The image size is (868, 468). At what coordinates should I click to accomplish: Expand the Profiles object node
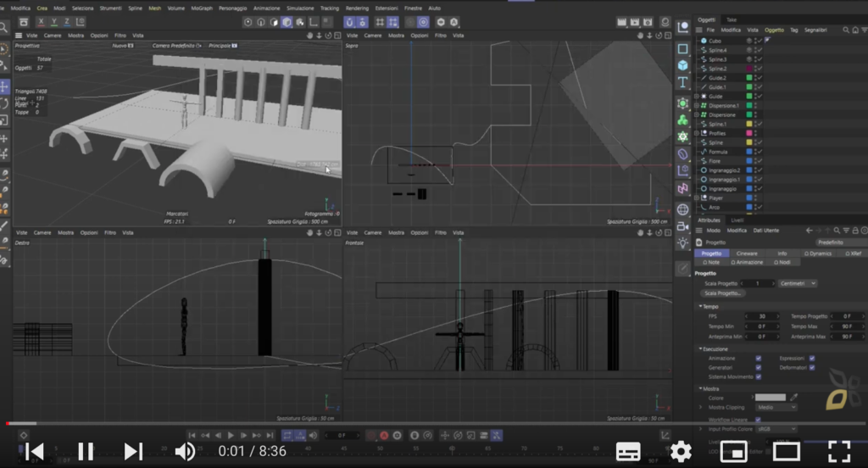click(x=697, y=133)
